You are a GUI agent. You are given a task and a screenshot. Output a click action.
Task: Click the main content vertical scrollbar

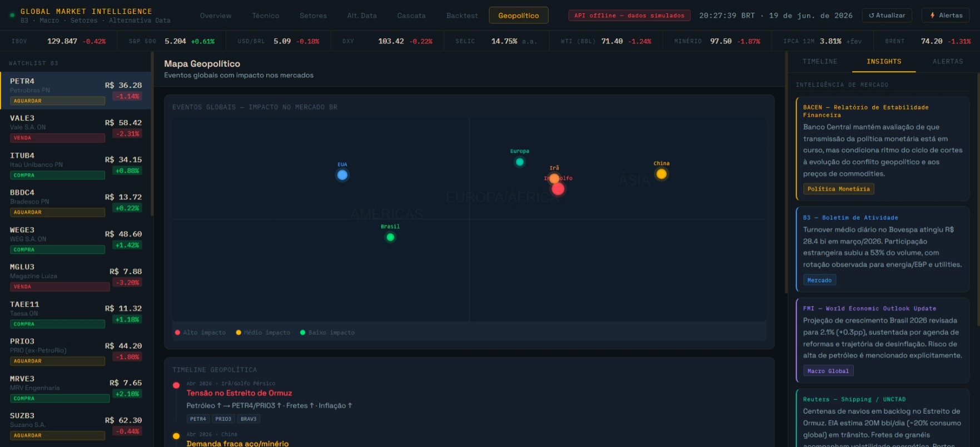coord(786,172)
